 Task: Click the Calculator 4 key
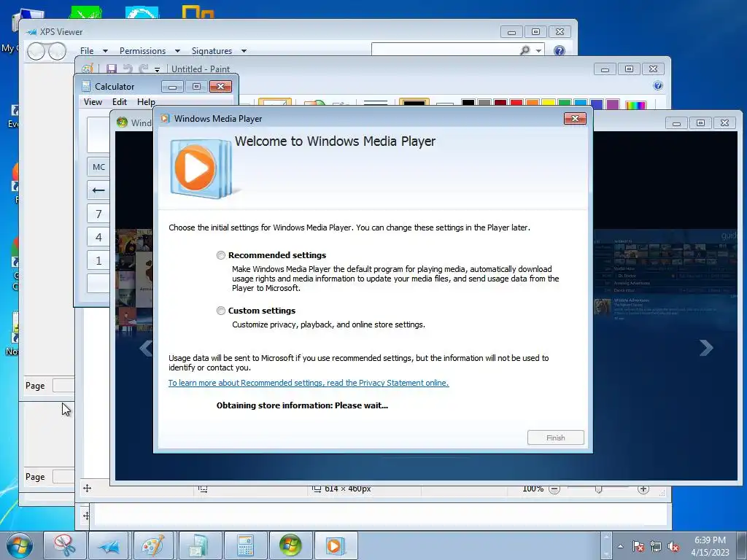98,237
